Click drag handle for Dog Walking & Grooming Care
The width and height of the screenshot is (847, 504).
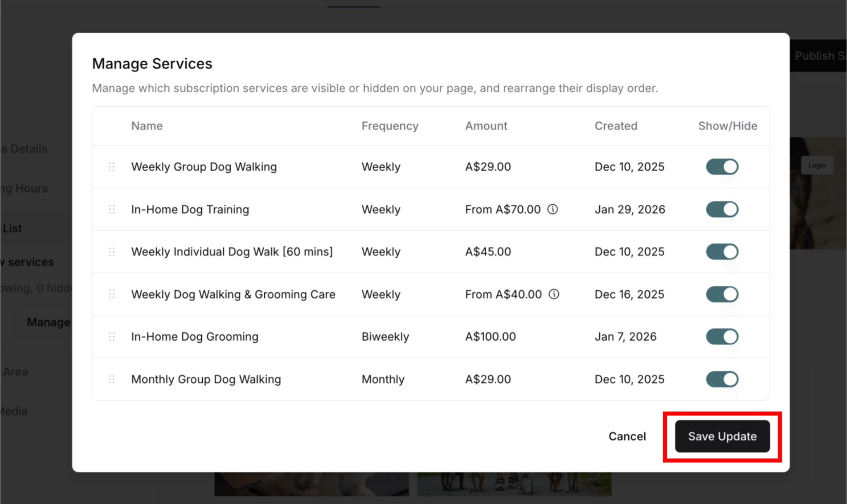click(112, 294)
